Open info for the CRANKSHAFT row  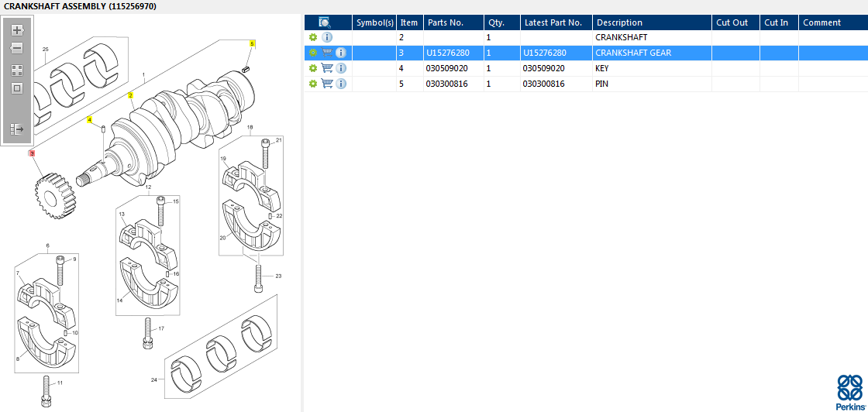coord(327,38)
